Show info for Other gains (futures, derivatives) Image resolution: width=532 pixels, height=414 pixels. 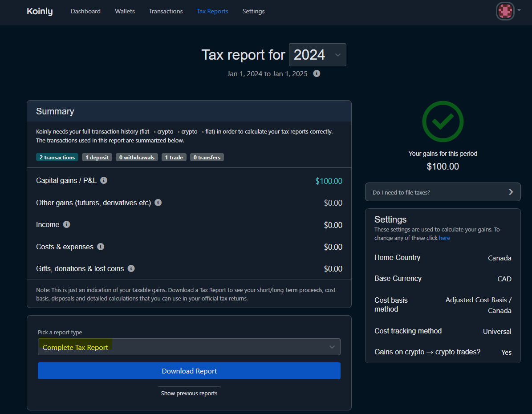[158, 202]
